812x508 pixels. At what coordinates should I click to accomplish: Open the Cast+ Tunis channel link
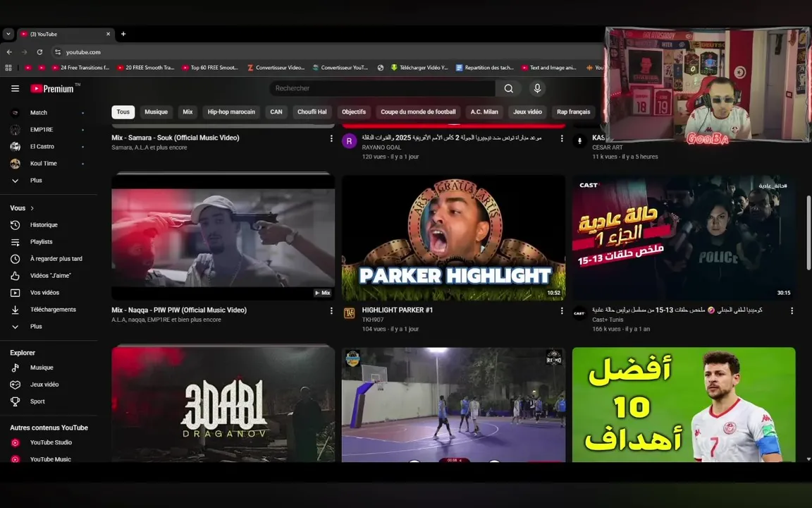608,320
